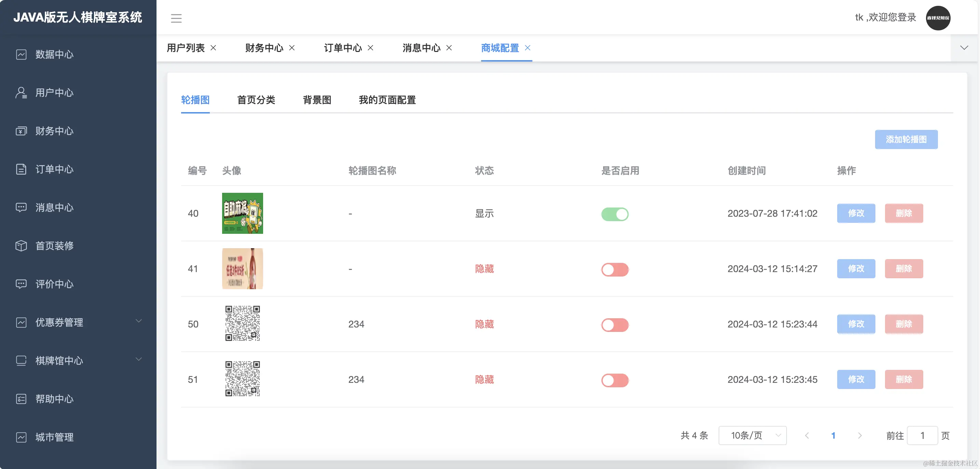The image size is (980, 469).
Task: Open the 数据中心 sidebar icon
Action: point(21,54)
